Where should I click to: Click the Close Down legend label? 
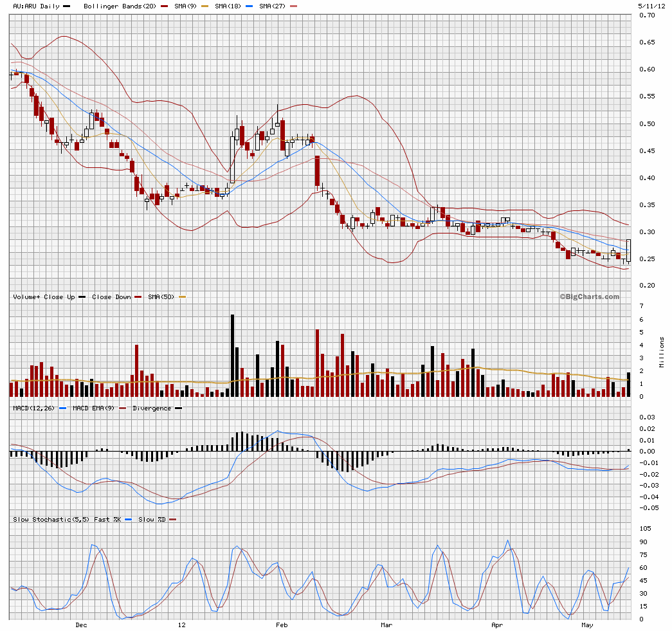111,297
